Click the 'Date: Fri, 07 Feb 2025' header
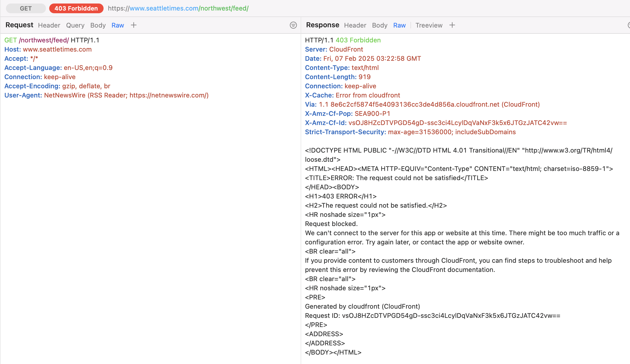This screenshot has width=630, height=364. (x=363, y=59)
